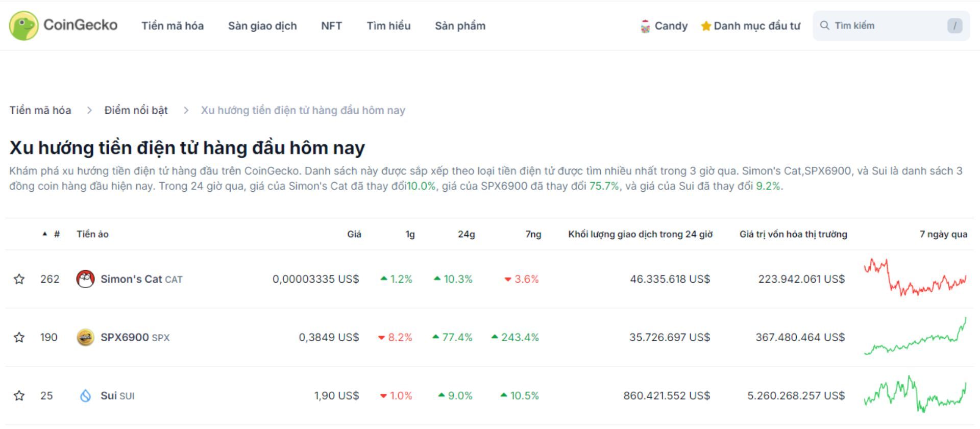Focus the Tìm kiếm search field

click(891, 26)
